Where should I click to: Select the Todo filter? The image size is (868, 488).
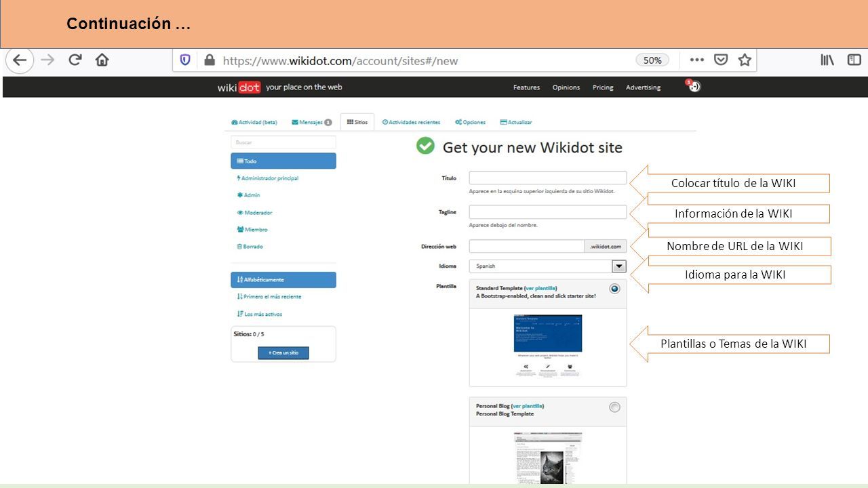point(283,161)
